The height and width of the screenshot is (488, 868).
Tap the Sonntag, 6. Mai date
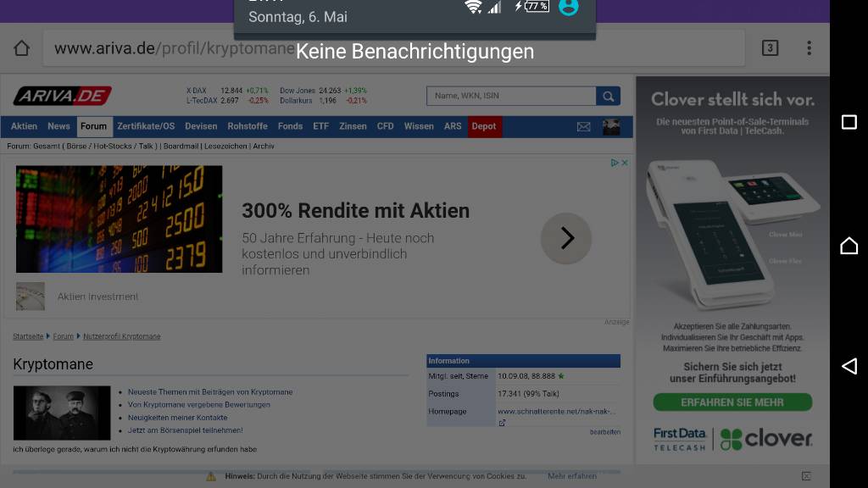(298, 17)
